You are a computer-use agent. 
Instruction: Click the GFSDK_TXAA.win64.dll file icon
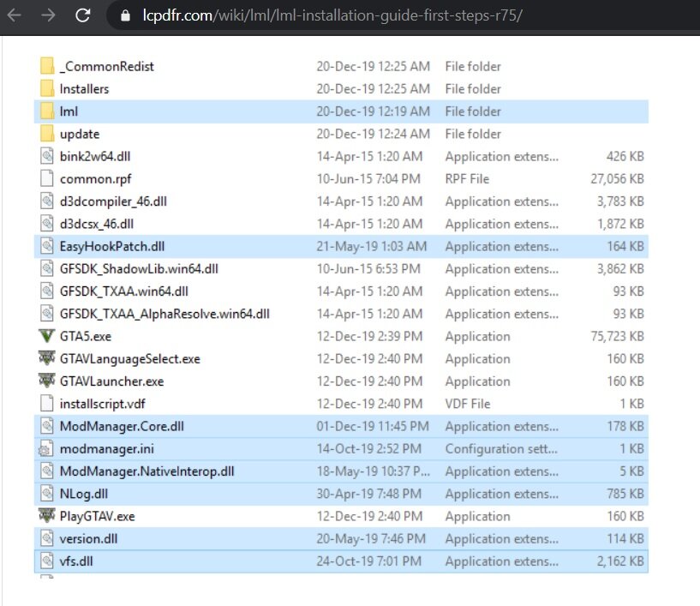click(47, 291)
